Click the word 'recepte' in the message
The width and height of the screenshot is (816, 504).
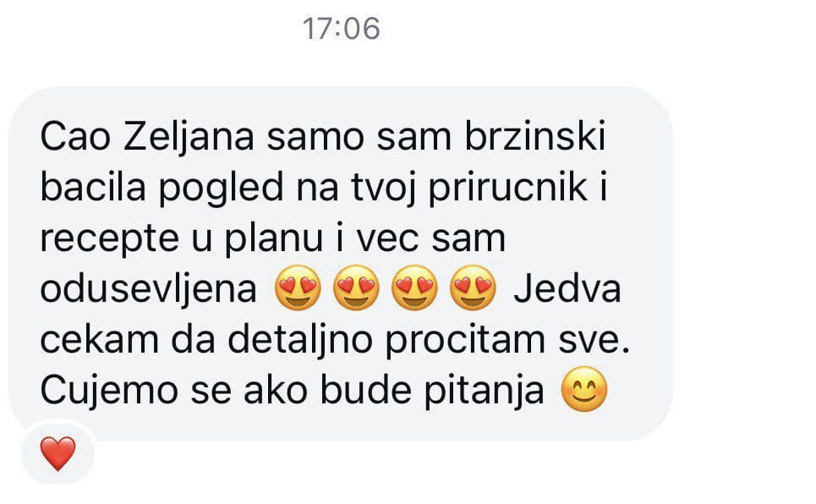pos(110,240)
